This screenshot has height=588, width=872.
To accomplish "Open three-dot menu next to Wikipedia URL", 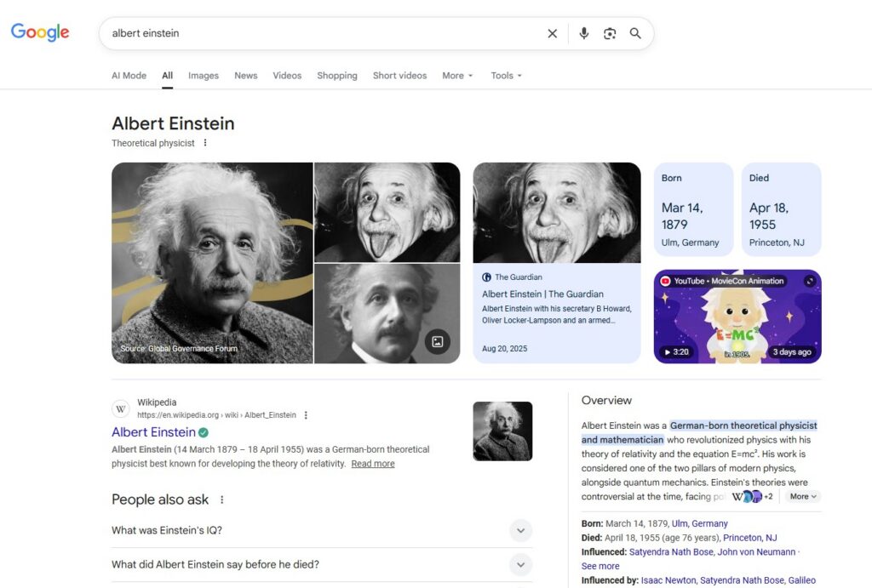I will coord(305,414).
